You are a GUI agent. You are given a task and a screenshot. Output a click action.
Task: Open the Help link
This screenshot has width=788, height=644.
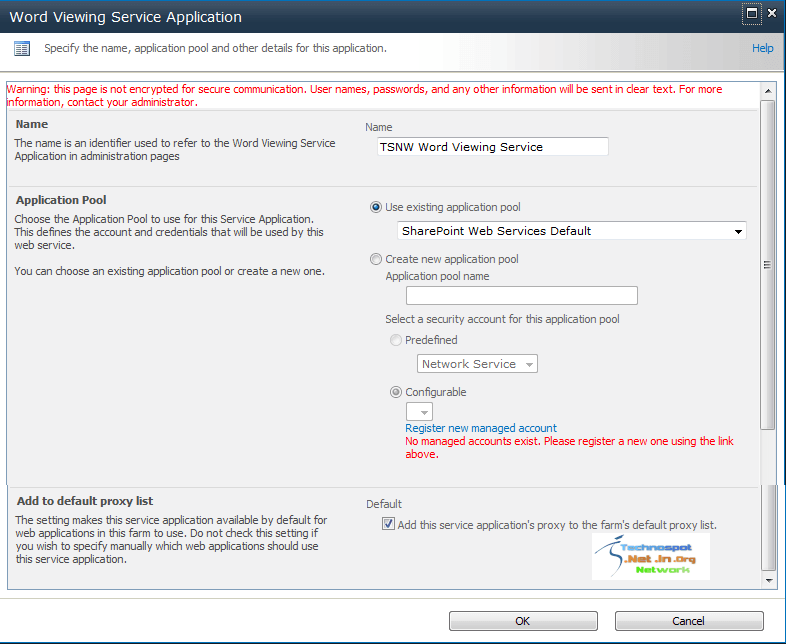(762, 48)
